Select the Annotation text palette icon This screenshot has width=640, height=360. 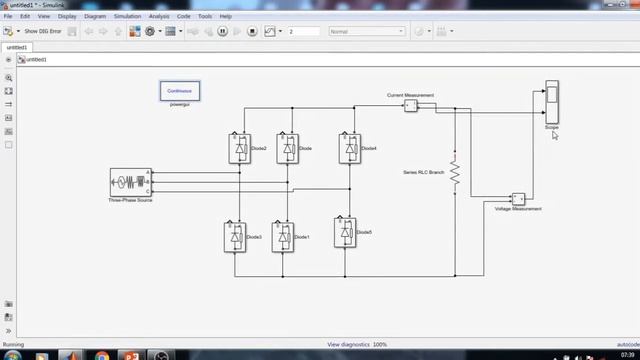pyautogui.click(x=9, y=118)
